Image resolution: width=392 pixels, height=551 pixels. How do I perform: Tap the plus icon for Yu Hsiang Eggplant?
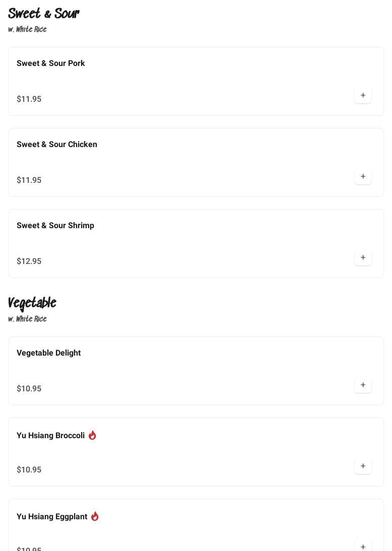coord(363,546)
